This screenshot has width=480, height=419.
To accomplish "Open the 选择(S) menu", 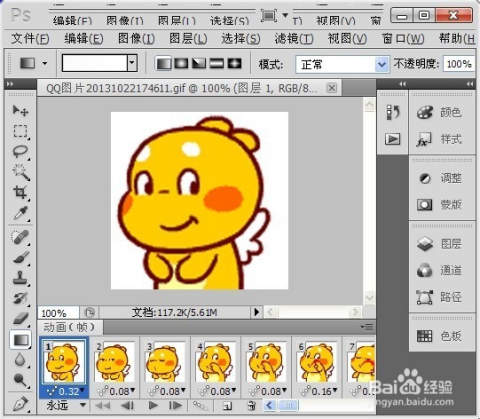I will point(241,39).
